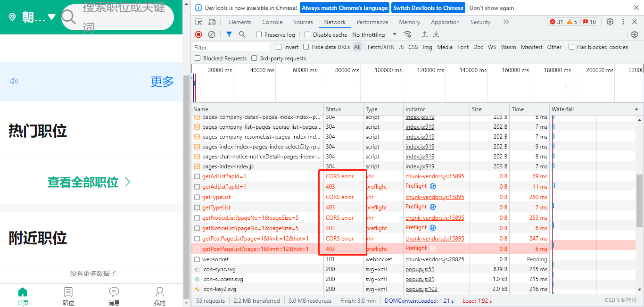Sort requests by Status column header

point(344,109)
